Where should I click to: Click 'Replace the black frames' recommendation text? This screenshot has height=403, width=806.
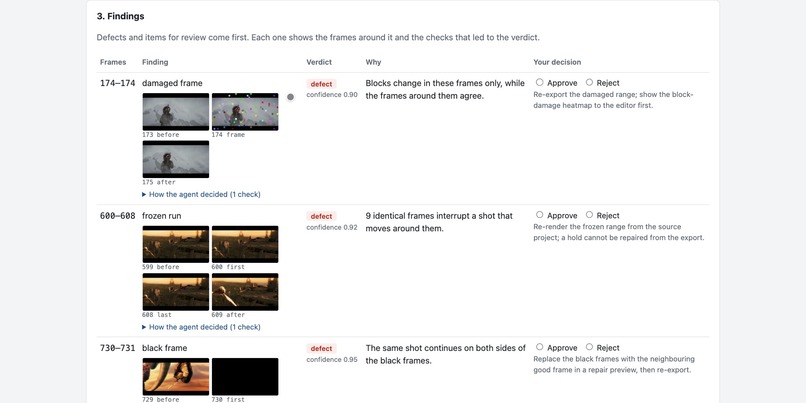click(x=614, y=364)
